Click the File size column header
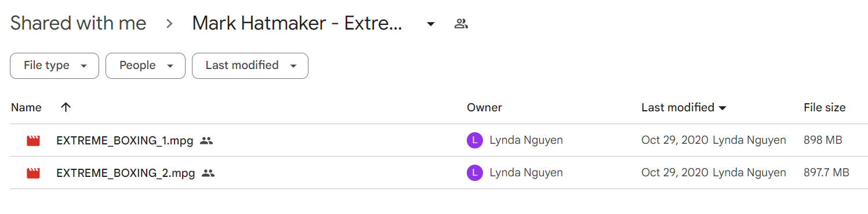 coord(825,107)
